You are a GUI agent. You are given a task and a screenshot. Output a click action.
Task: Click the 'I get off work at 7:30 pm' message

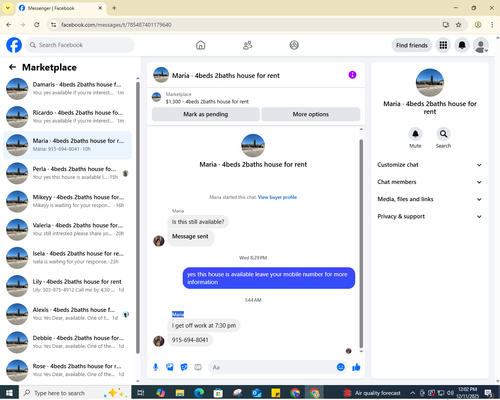[204, 325]
